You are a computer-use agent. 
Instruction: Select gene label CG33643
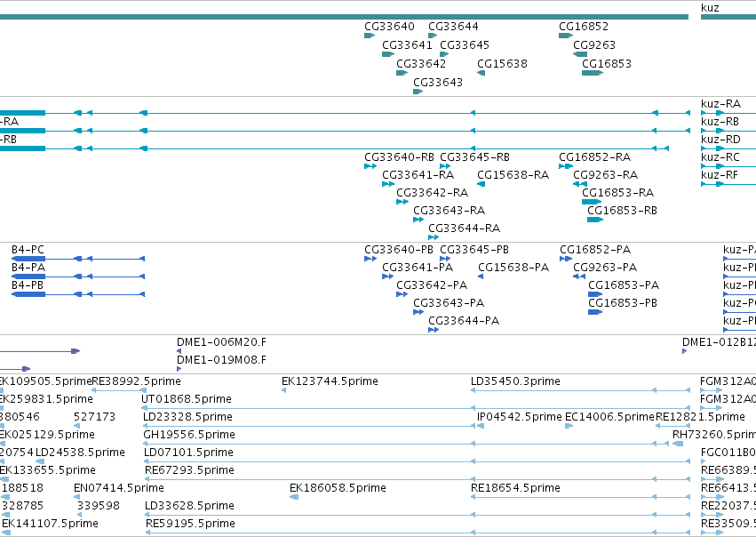point(438,83)
